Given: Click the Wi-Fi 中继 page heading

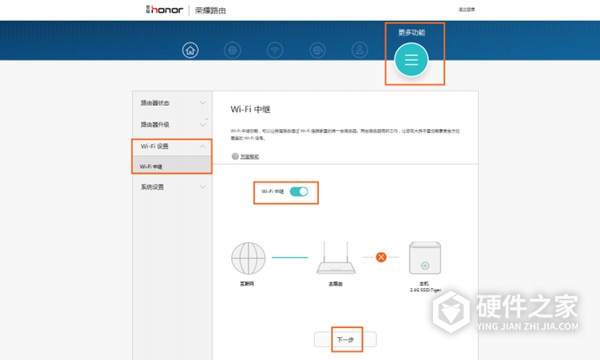Looking at the screenshot, I should click(x=251, y=109).
